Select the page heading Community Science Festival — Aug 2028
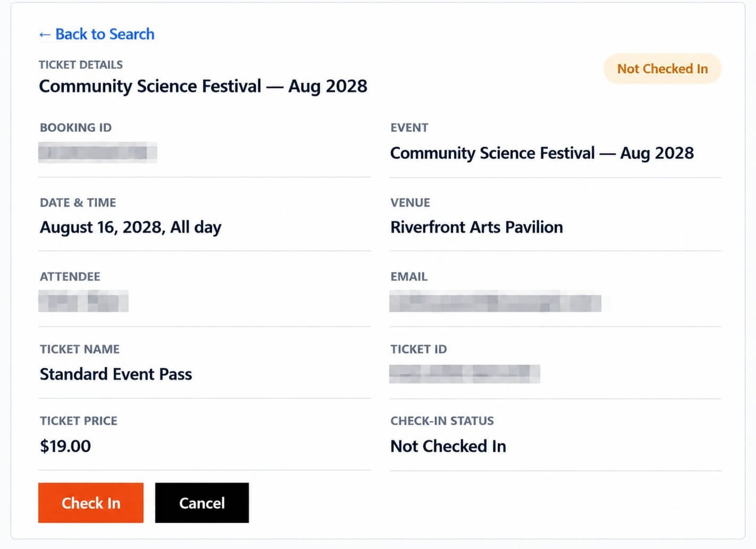This screenshot has height=549, width=756. 203,86
